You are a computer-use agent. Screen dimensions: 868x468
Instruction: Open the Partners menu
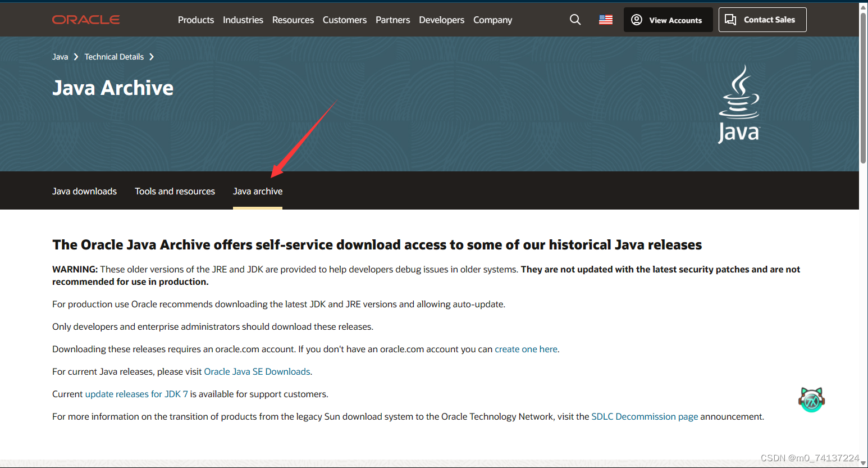(x=393, y=20)
